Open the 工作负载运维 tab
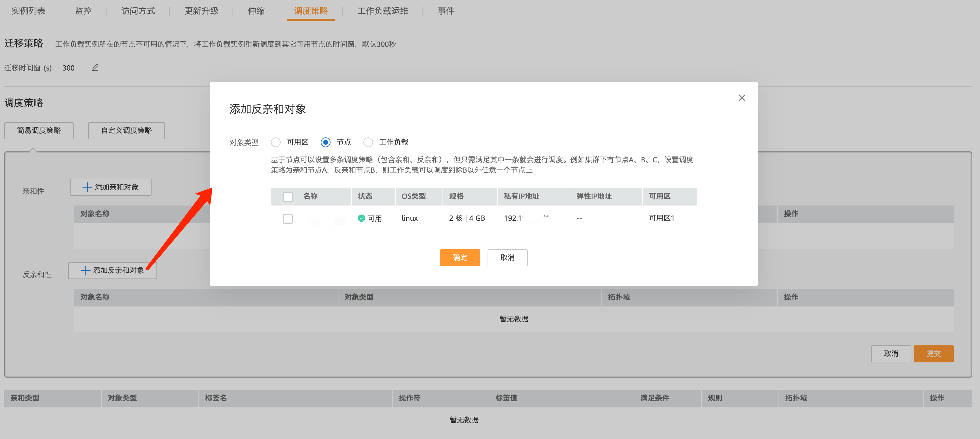The width and height of the screenshot is (980, 439). pyautogui.click(x=383, y=11)
